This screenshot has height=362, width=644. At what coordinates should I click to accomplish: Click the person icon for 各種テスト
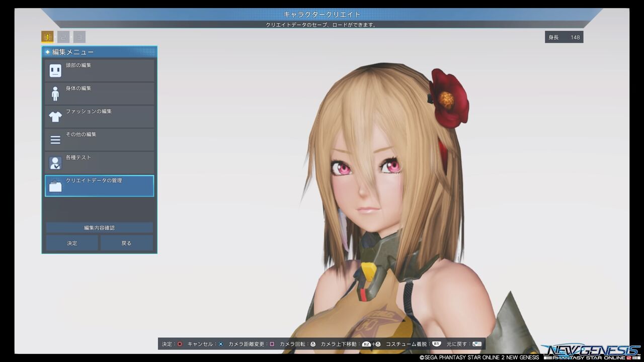coord(55,163)
